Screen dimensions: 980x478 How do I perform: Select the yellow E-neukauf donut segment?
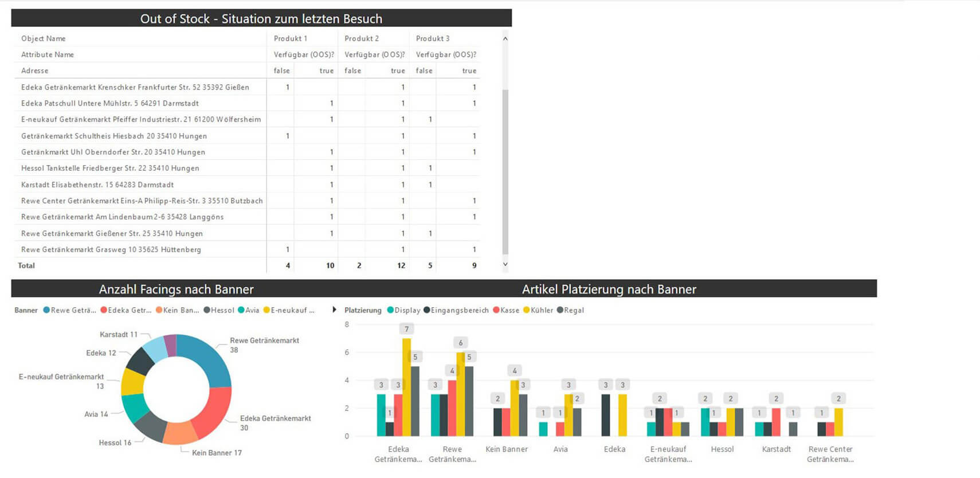coord(132,382)
